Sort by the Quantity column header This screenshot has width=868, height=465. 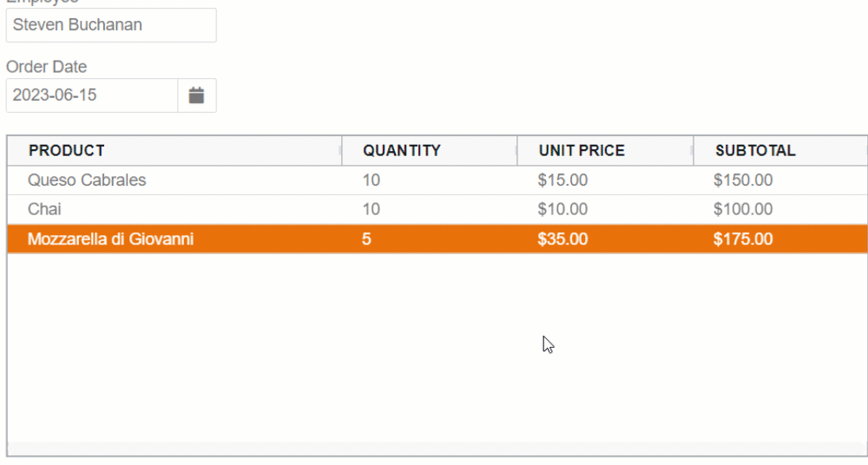pos(402,150)
